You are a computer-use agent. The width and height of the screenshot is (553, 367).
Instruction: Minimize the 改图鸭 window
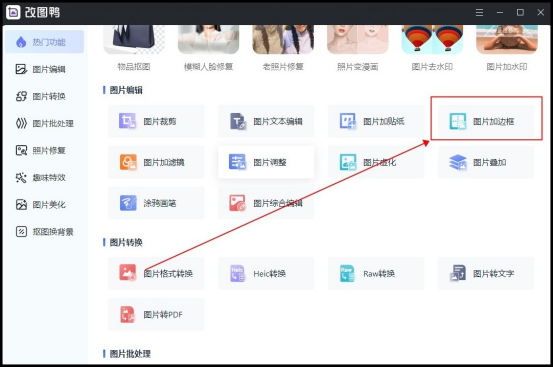point(499,13)
